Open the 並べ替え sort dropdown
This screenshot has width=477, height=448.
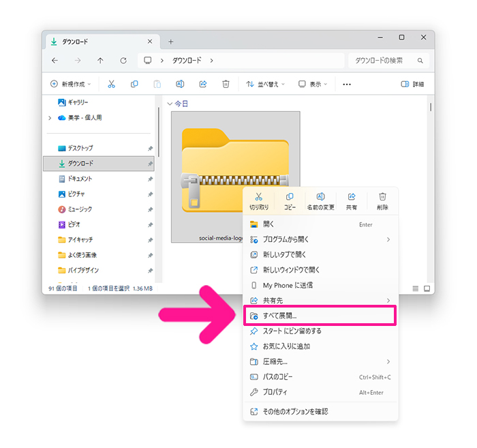[x=265, y=84]
